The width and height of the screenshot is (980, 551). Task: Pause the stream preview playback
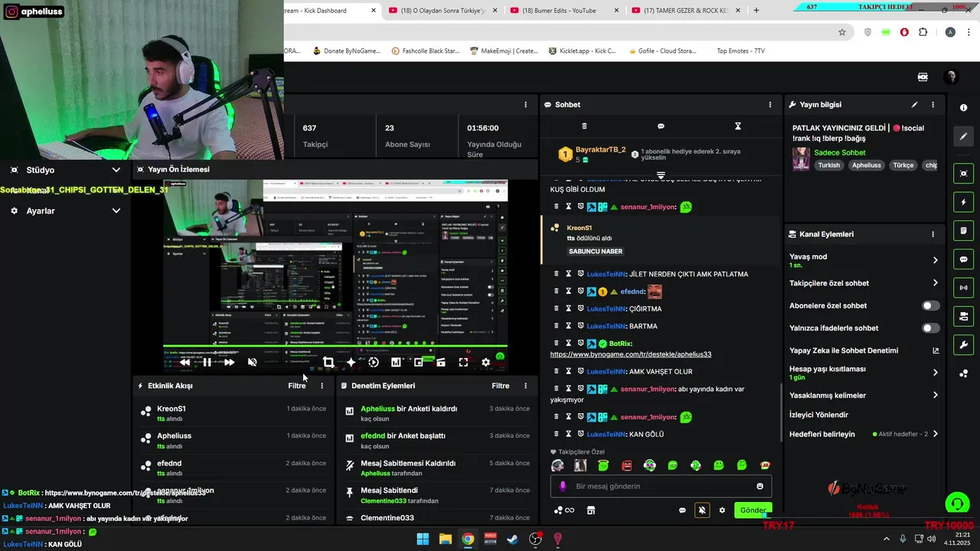(x=207, y=362)
